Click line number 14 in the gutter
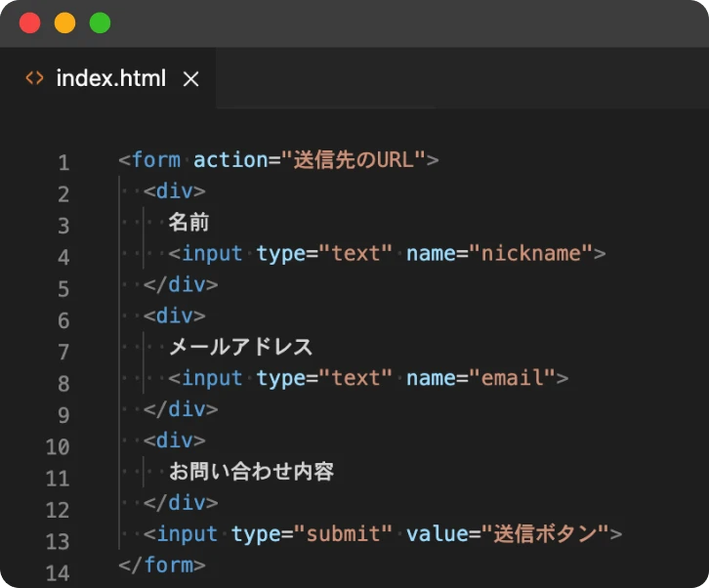The height and width of the screenshot is (588, 709). (x=58, y=573)
